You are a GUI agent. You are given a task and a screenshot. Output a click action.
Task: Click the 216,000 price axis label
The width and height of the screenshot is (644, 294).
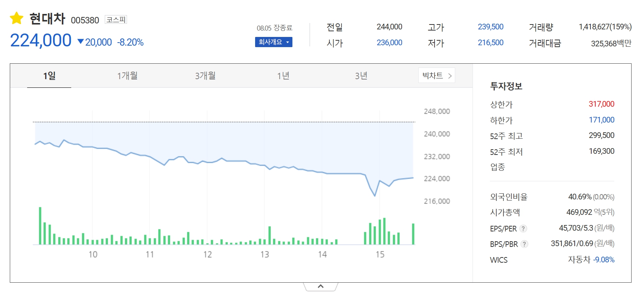pyautogui.click(x=437, y=201)
